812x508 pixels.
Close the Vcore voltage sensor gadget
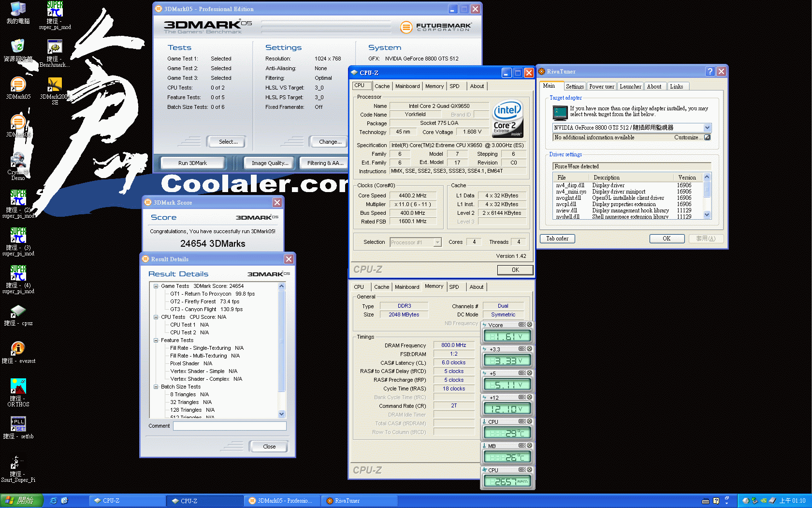pos(529,325)
